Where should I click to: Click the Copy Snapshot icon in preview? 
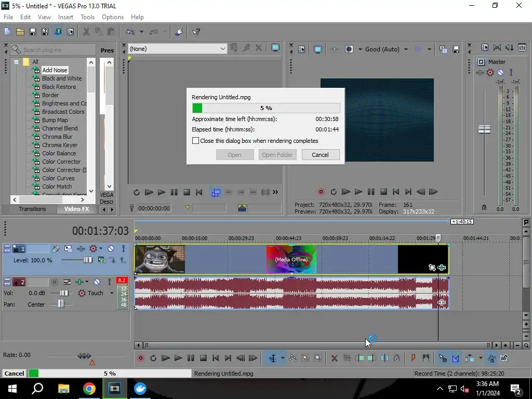443,49
